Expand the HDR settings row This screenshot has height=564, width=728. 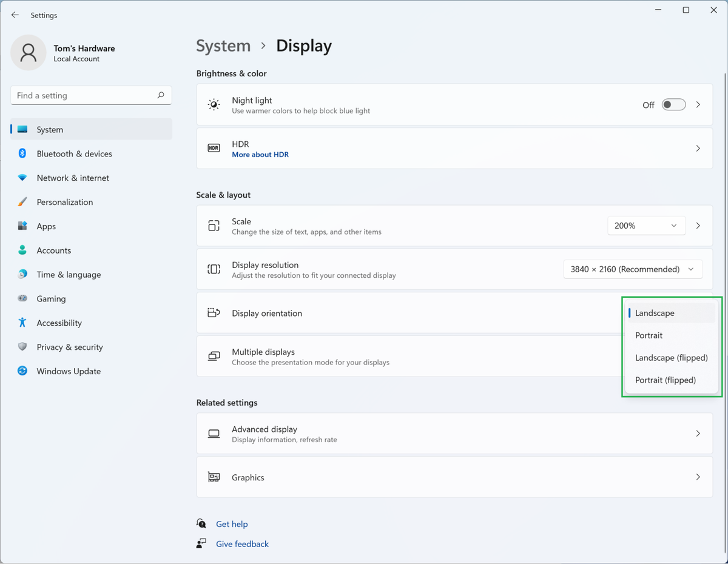click(698, 148)
